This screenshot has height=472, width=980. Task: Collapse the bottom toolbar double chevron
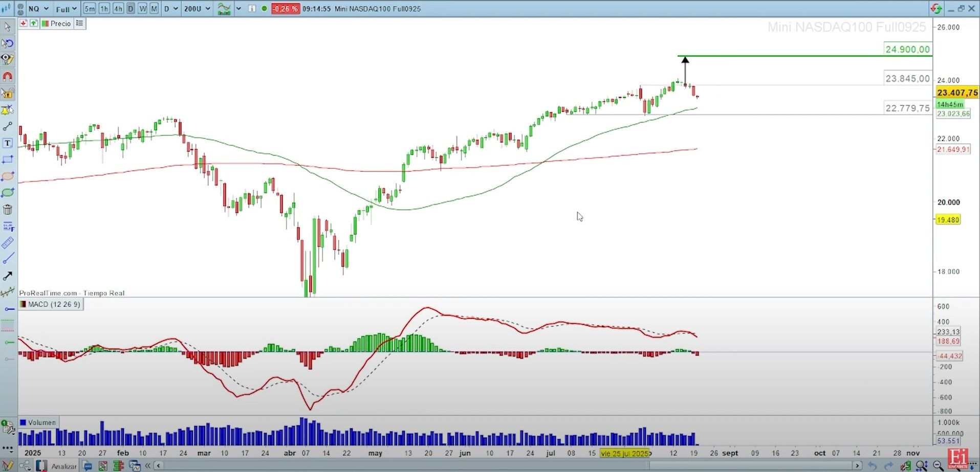pos(148,465)
